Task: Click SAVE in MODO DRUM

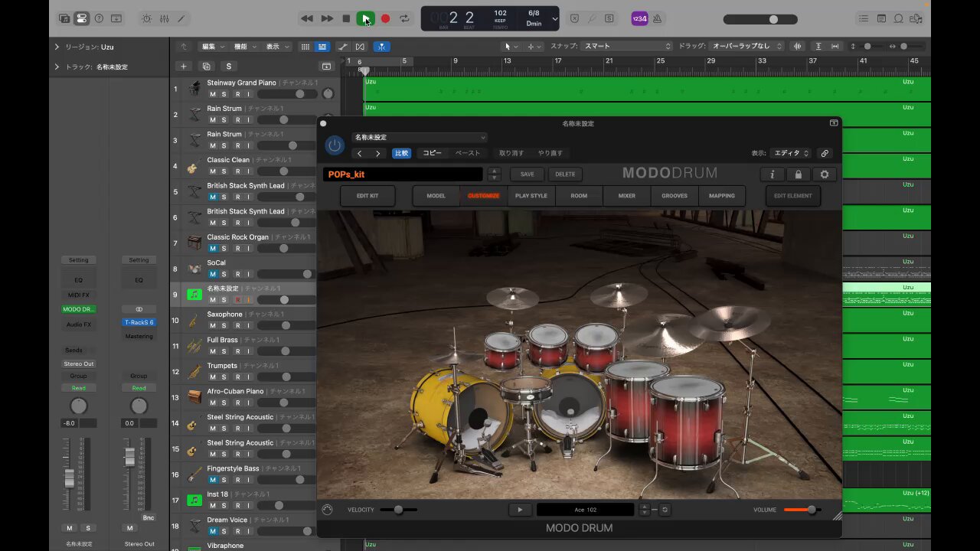Action: (528, 174)
